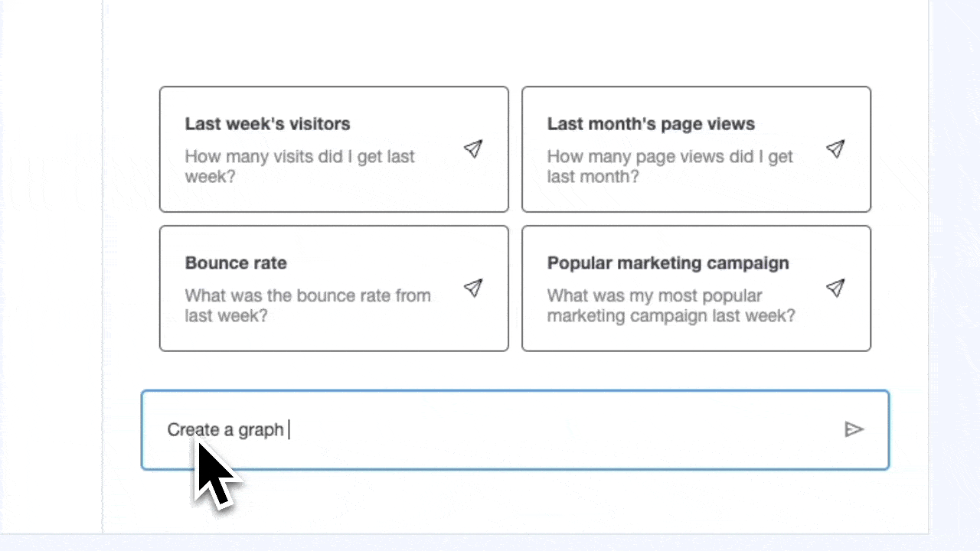Select the "Last week's visitors" heading
Viewport: 980px width, 551px height.
(267, 124)
